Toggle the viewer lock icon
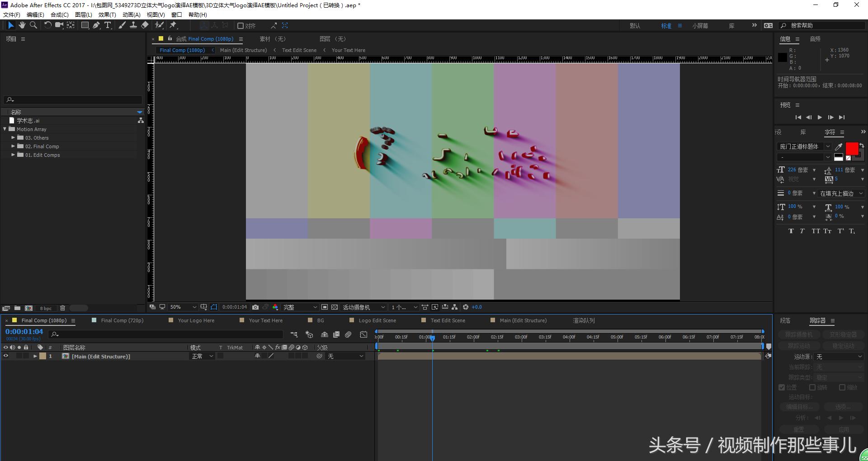The width and height of the screenshot is (868, 461). pyautogui.click(x=170, y=39)
